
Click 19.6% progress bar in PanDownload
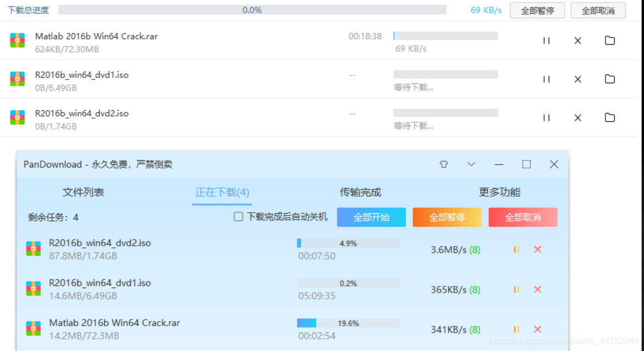[348, 323]
